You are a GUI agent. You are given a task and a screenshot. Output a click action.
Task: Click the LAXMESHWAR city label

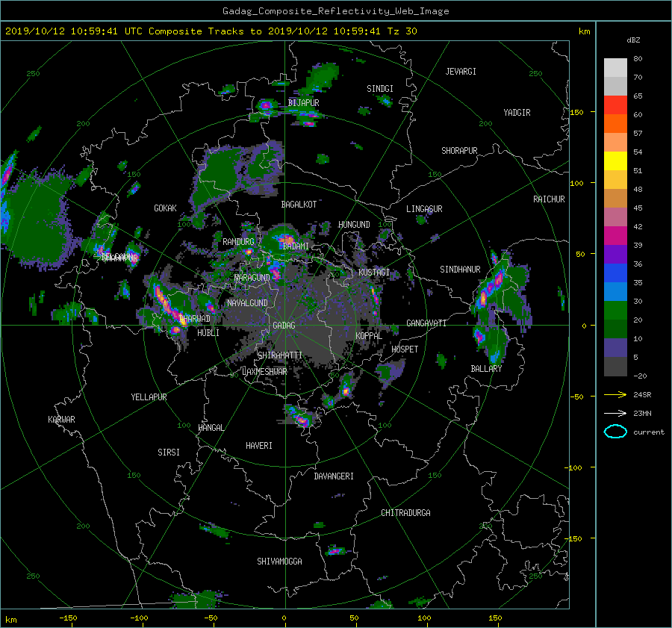pos(264,372)
